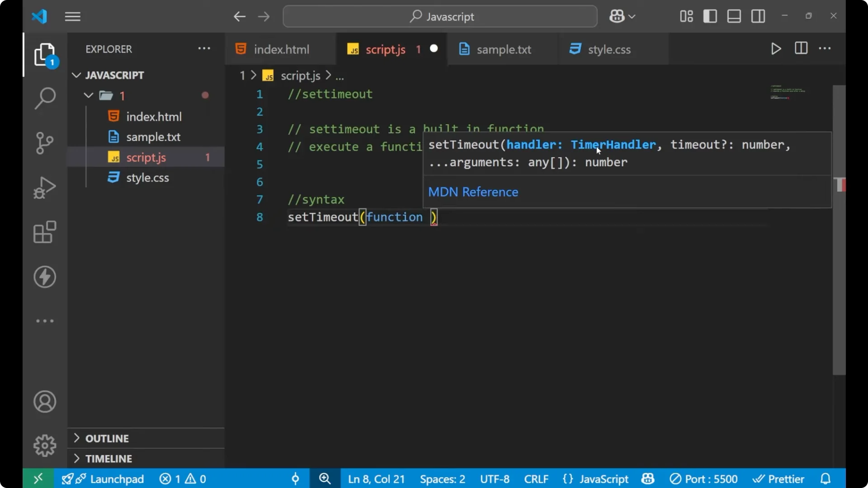
Task: Run the script with the Play button
Action: click(x=776, y=49)
